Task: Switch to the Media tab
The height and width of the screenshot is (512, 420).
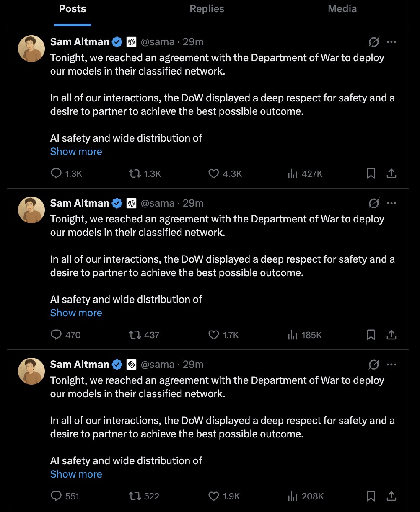Action: pyautogui.click(x=342, y=9)
